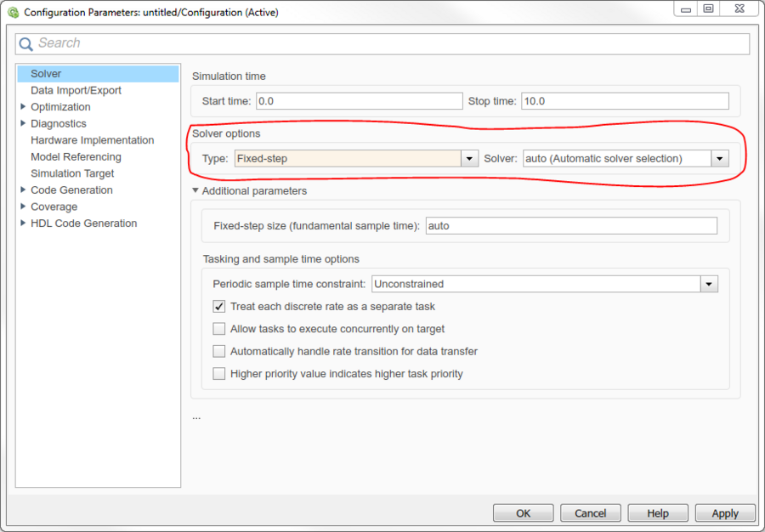Open the Solver selection dropdown
The height and width of the screenshot is (532, 765).
coord(720,159)
